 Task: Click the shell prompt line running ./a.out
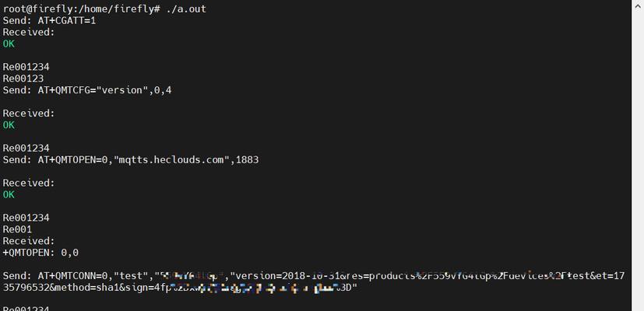pyautogui.click(x=104, y=9)
